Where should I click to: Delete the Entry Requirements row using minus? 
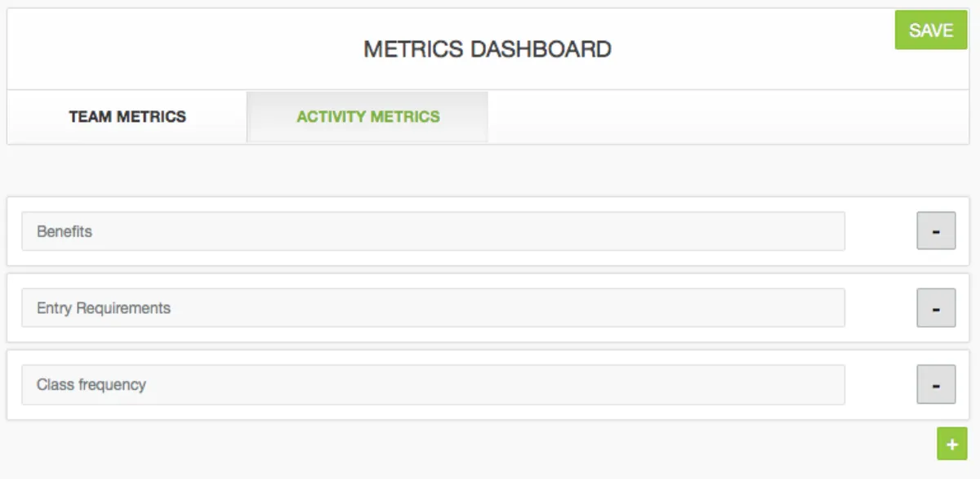click(x=936, y=309)
